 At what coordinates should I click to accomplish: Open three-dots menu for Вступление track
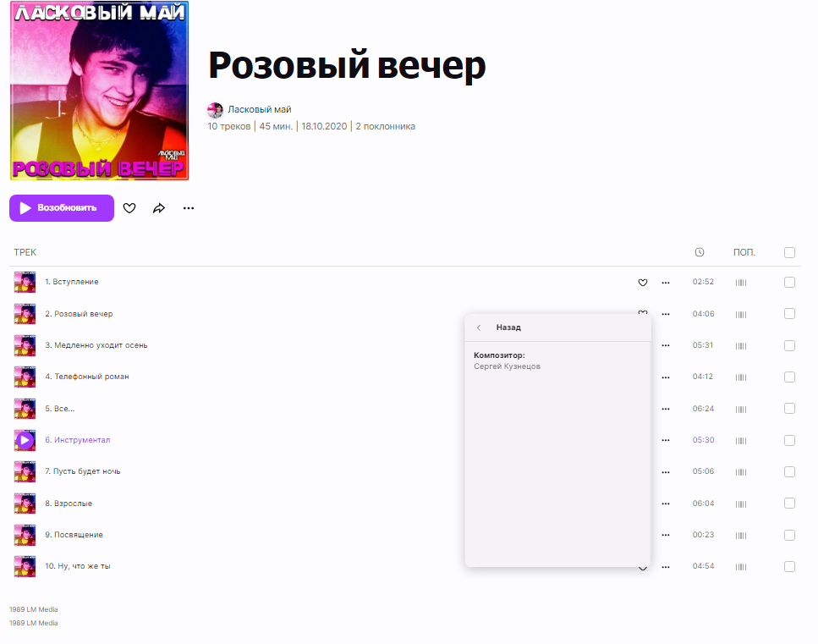pyautogui.click(x=666, y=283)
